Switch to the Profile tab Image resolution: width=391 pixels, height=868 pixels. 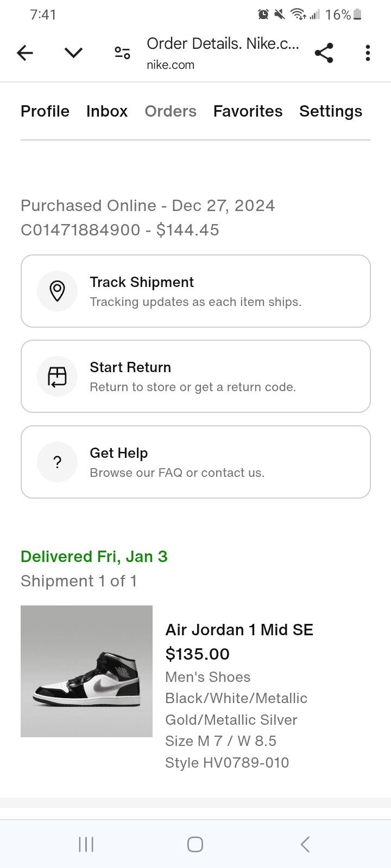coord(45,111)
